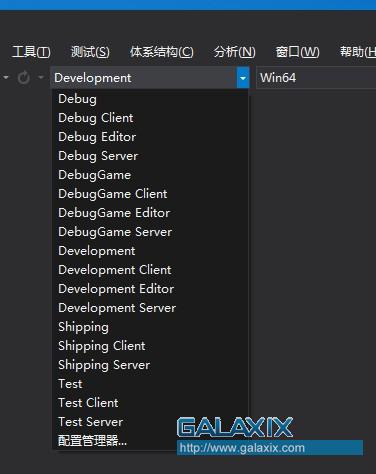Image resolution: width=376 pixels, height=474 pixels.
Task: Open the 分析(N) menu
Action: click(x=235, y=52)
